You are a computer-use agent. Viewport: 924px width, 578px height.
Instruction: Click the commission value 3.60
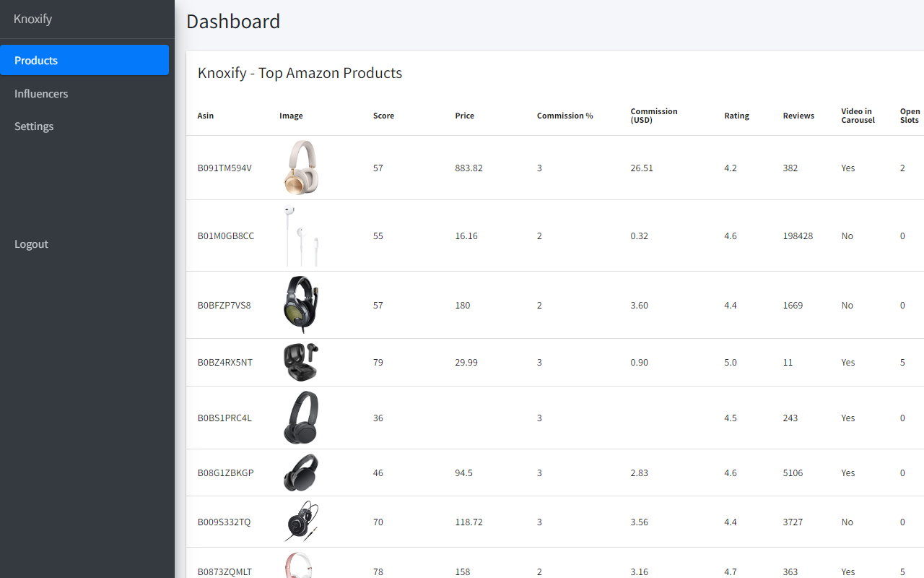coord(640,305)
